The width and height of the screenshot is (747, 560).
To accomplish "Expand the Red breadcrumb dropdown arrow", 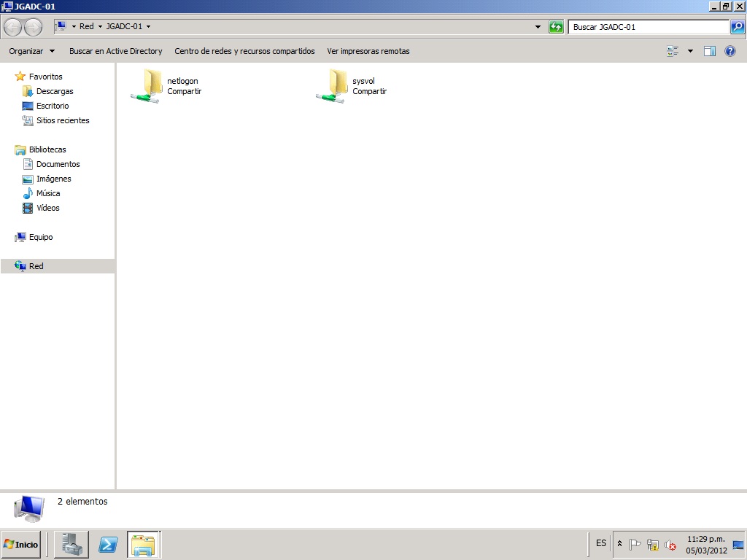I will [x=100, y=27].
